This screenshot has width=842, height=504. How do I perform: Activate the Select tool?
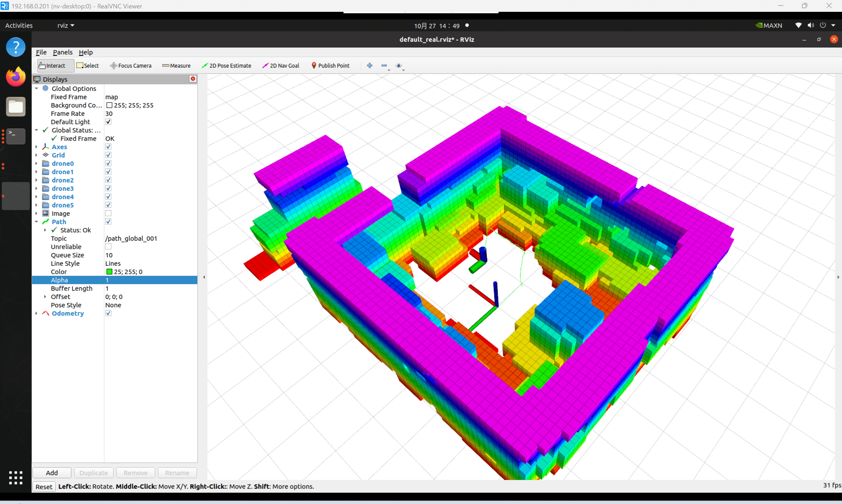pos(88,65)
